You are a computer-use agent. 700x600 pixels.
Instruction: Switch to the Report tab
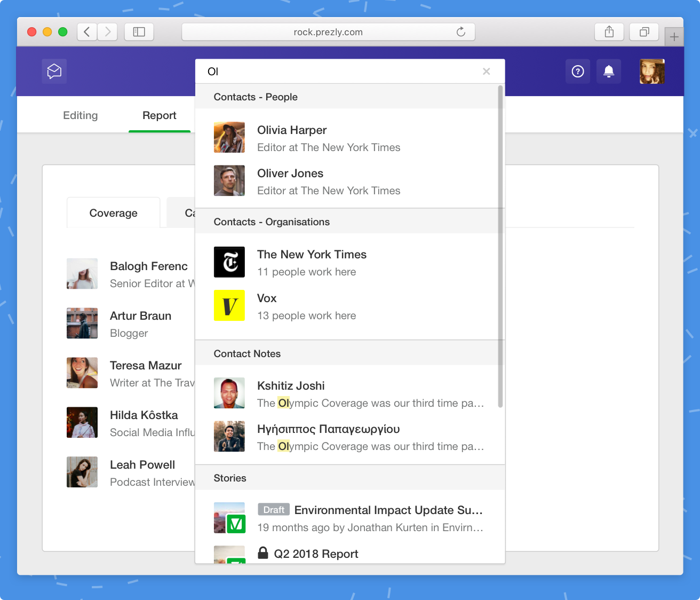tap(159, 115)
